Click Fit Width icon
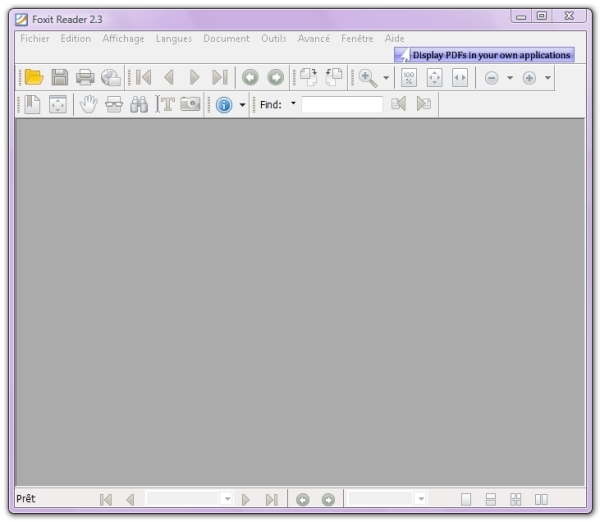This screenshot has height=522, width=600. coord(460,77)
